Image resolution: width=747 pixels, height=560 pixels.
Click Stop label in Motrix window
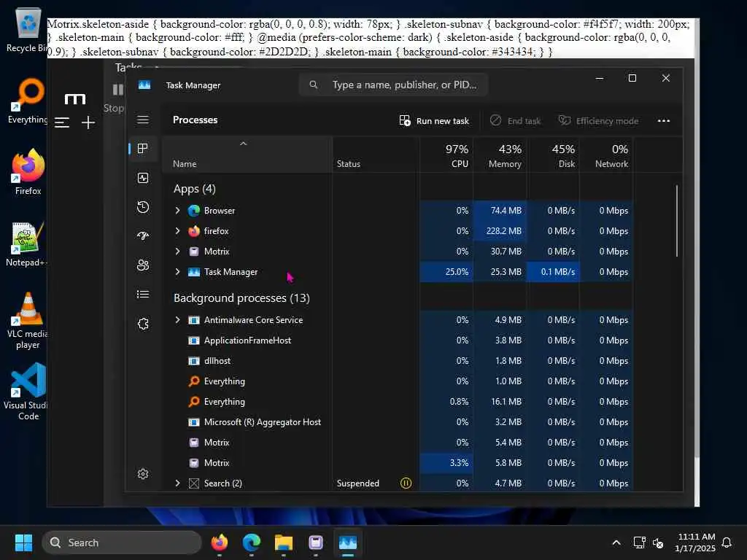[113, 108]
